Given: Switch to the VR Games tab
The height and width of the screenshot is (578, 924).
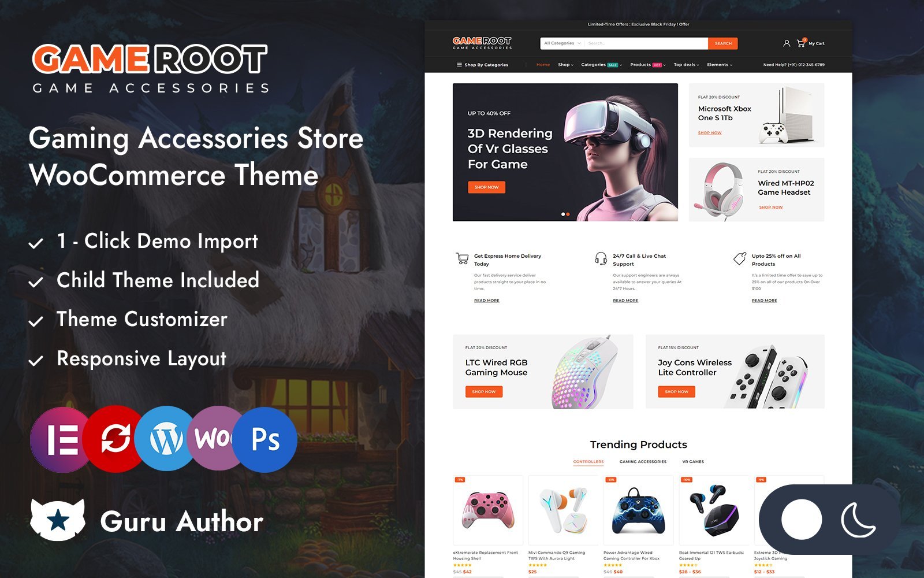Looking at the screenshot, I should coord(693,462).
